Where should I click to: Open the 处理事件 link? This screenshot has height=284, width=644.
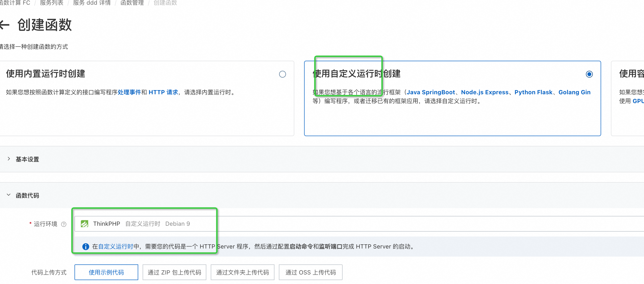(129, 92)
